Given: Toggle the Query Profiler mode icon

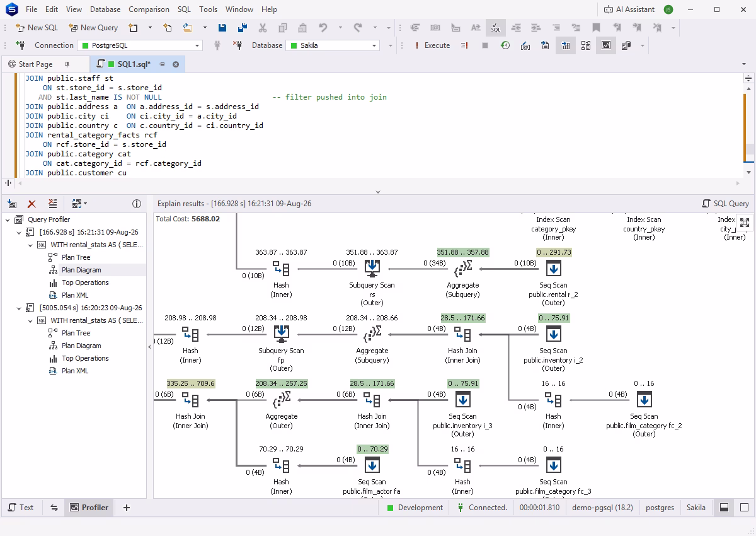Looking at the screenshot, I should pyautogui.click(x=605, y=45).
